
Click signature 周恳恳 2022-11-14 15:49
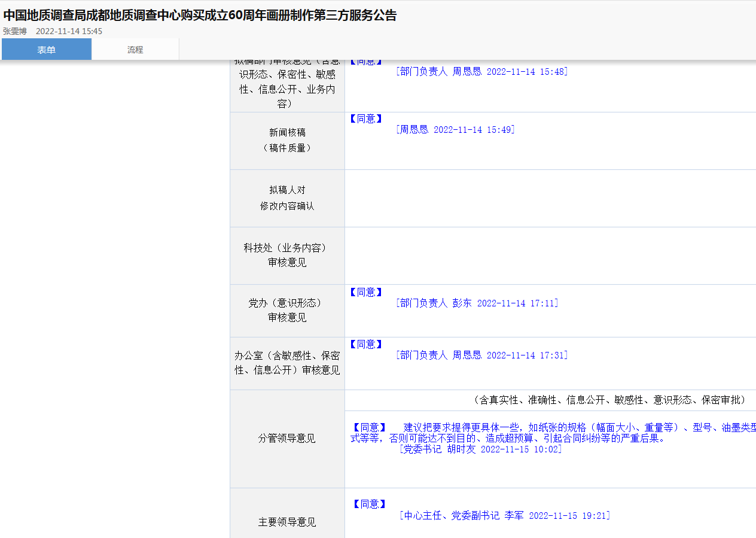click(455, 129)
